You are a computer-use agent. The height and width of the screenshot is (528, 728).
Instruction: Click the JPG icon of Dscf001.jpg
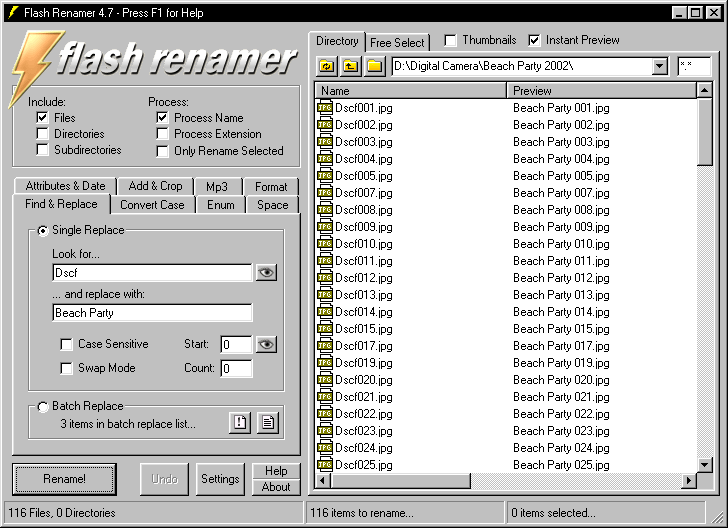[325, 108]
